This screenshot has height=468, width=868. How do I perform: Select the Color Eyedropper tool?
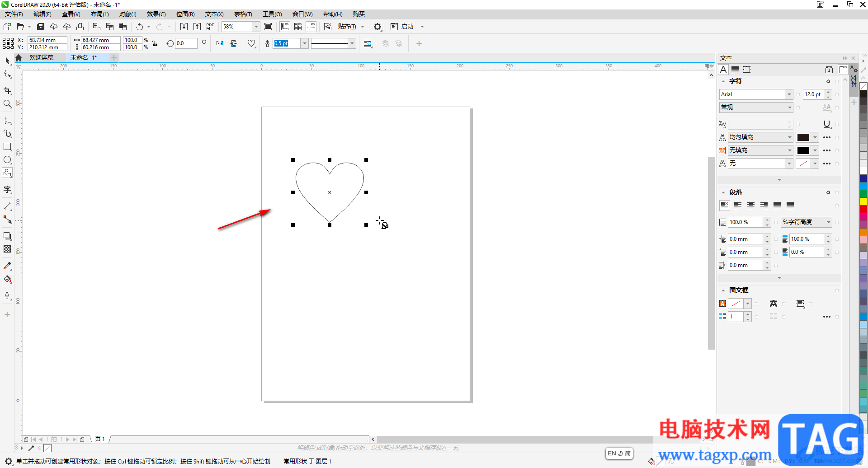7,266
